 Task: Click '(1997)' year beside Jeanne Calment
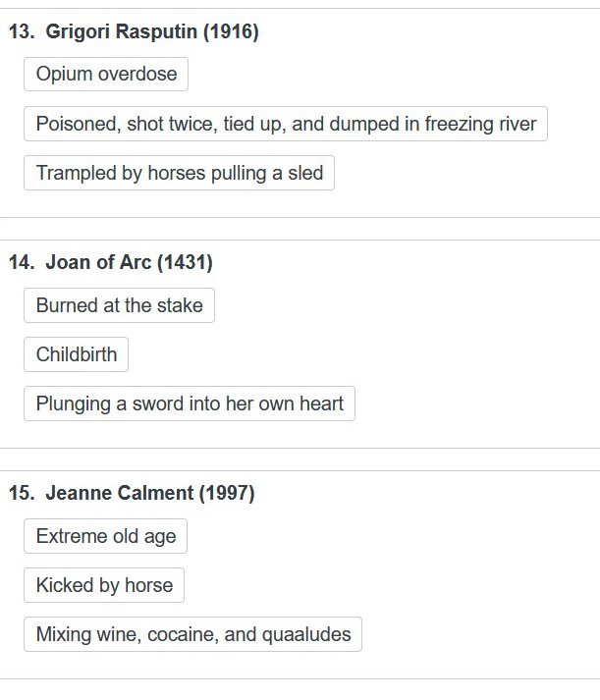point(227,493)
